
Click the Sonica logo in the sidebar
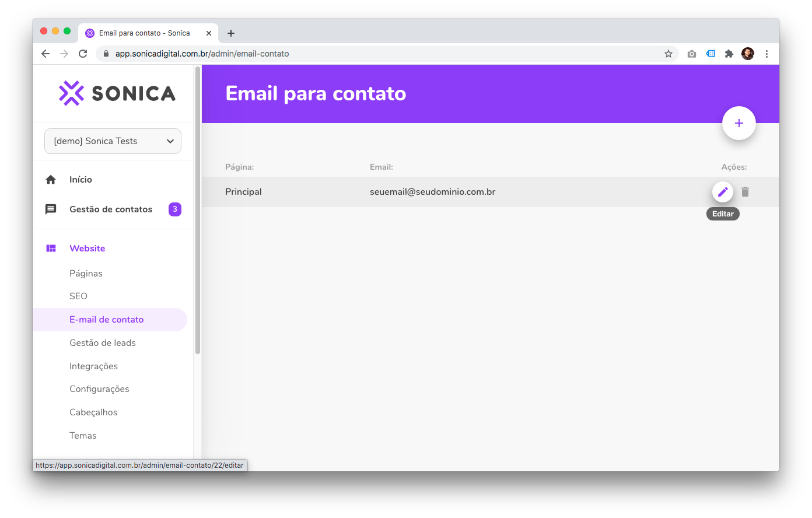[x=117, y=93]
